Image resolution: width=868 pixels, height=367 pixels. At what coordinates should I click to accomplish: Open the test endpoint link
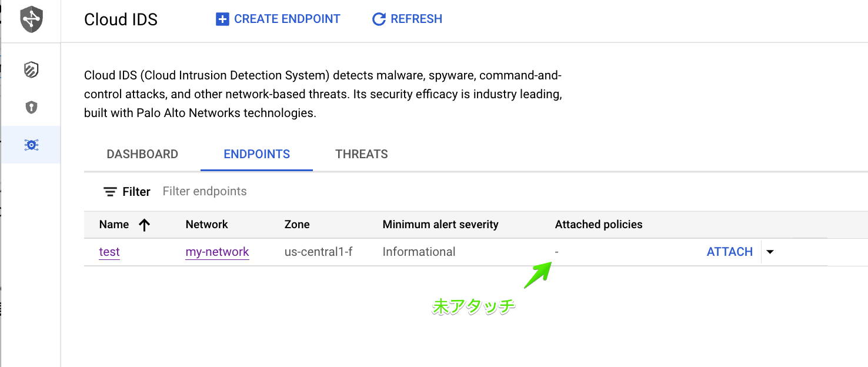coord(109,252)
